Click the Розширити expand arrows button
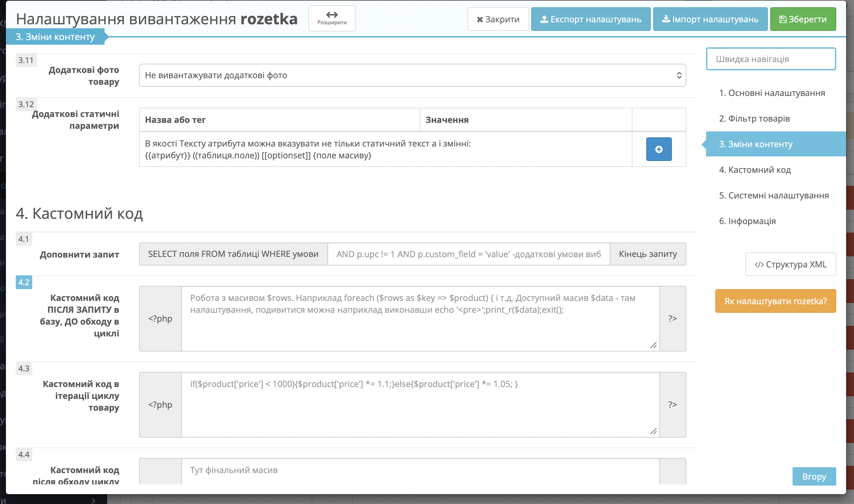Viewport: 854px width, 504px height. coord(332,18)
